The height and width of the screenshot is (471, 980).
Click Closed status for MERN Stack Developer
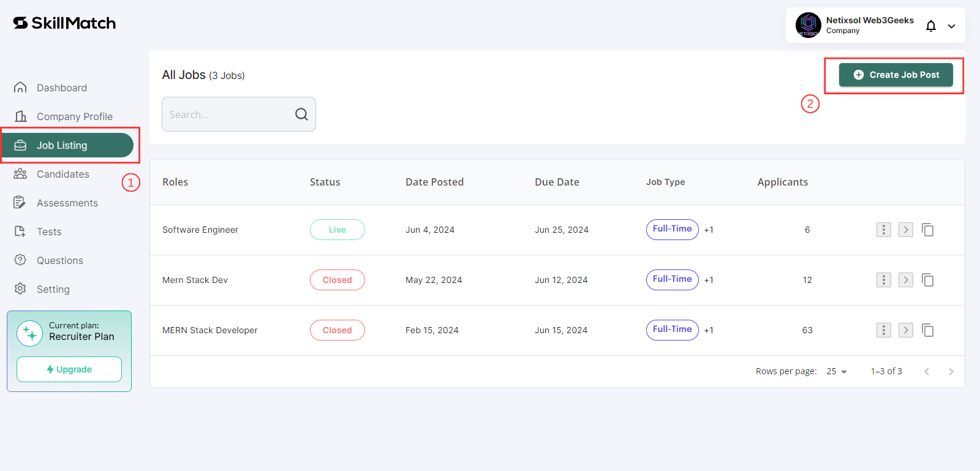point(337,330)
